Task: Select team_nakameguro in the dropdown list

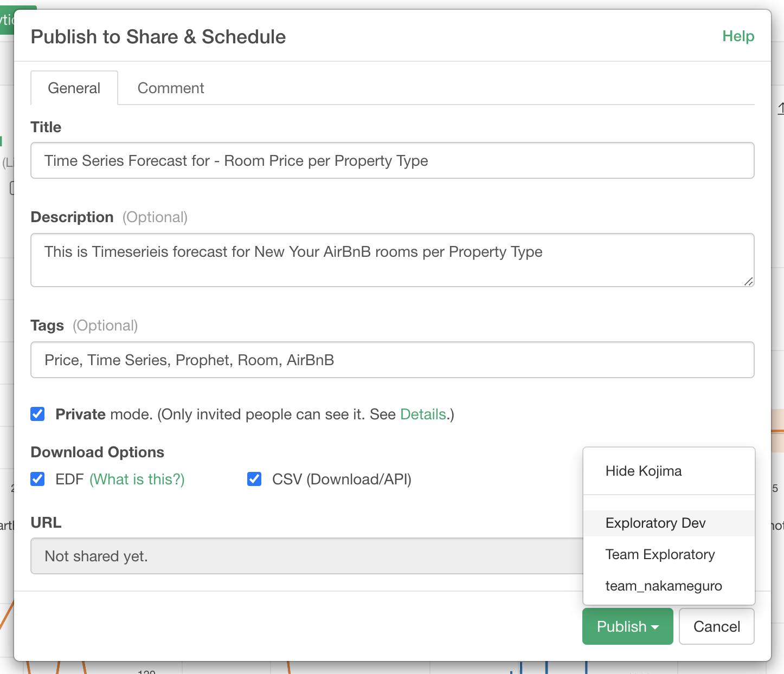Action: (x=664, y=586)
